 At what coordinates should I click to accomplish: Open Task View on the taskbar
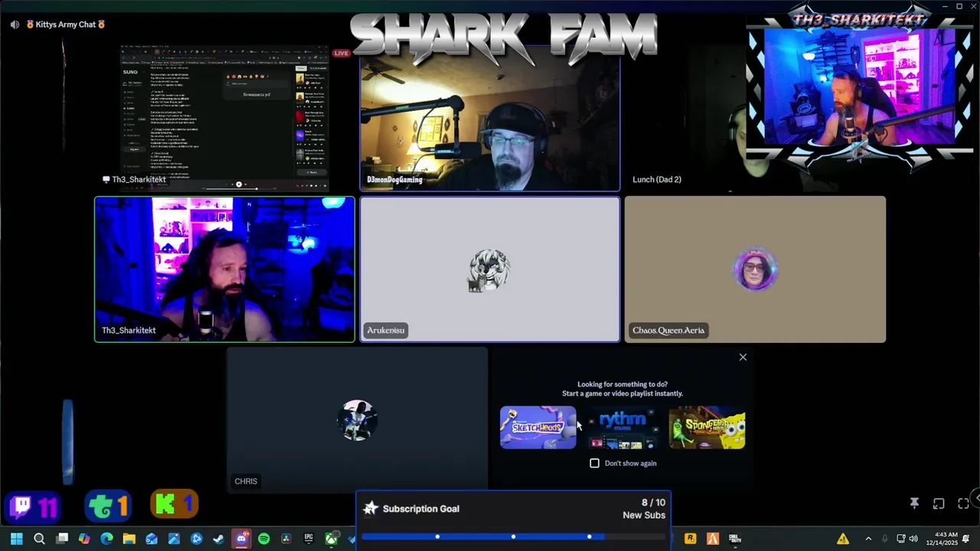pos(62,539)
